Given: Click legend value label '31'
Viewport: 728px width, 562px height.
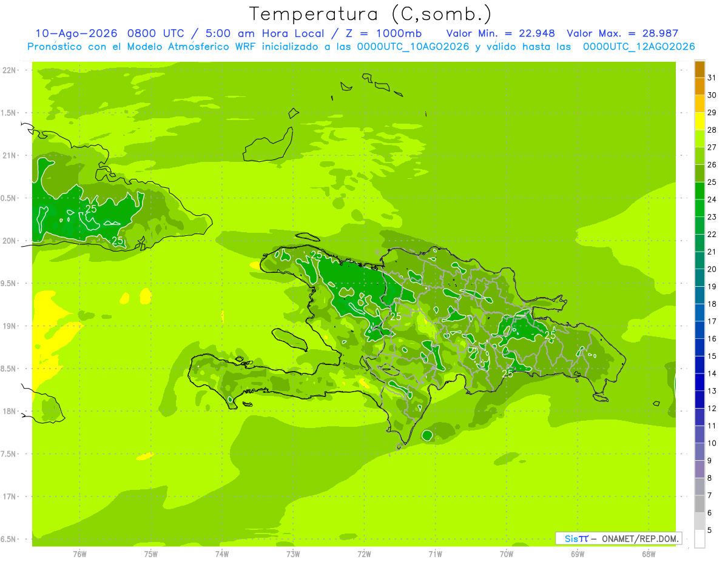Looking at the screenshot, I should pyautogui.click(x=712, y=78).
